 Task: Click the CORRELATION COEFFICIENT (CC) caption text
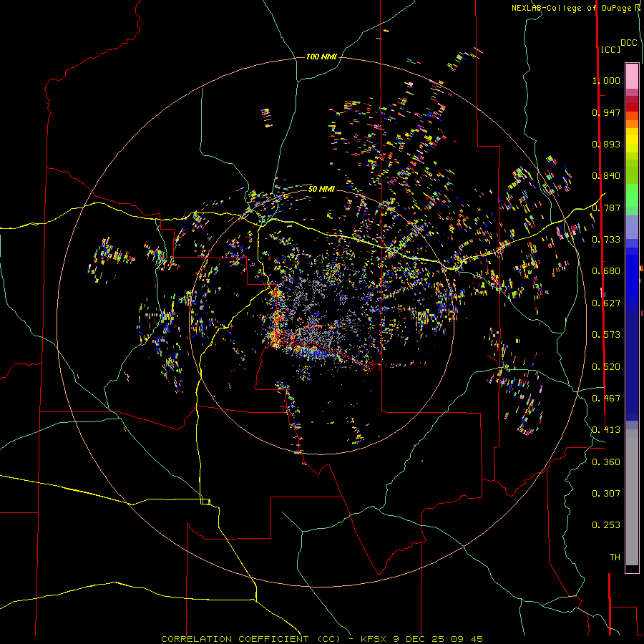click(x=250, y=639)
